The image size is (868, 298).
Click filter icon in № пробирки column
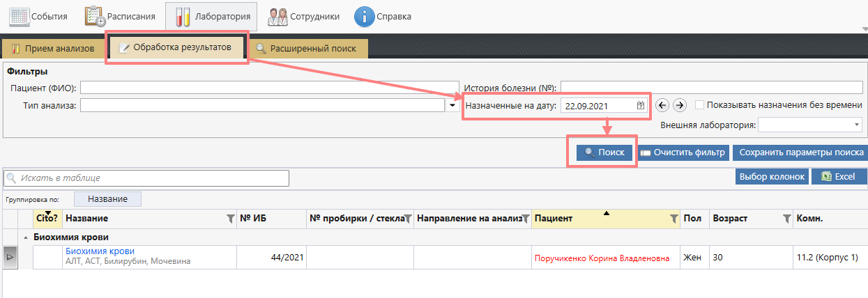408,219
